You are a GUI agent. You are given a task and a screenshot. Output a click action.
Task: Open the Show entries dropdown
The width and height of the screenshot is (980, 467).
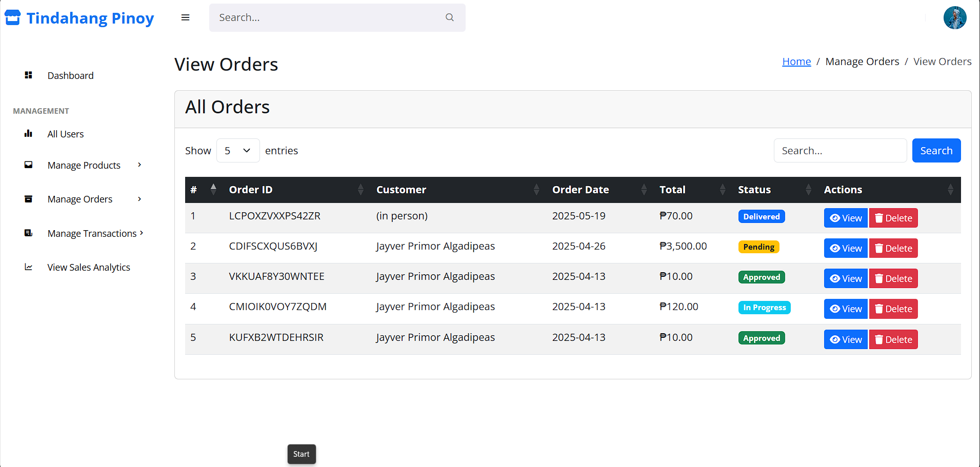point(237,150)
